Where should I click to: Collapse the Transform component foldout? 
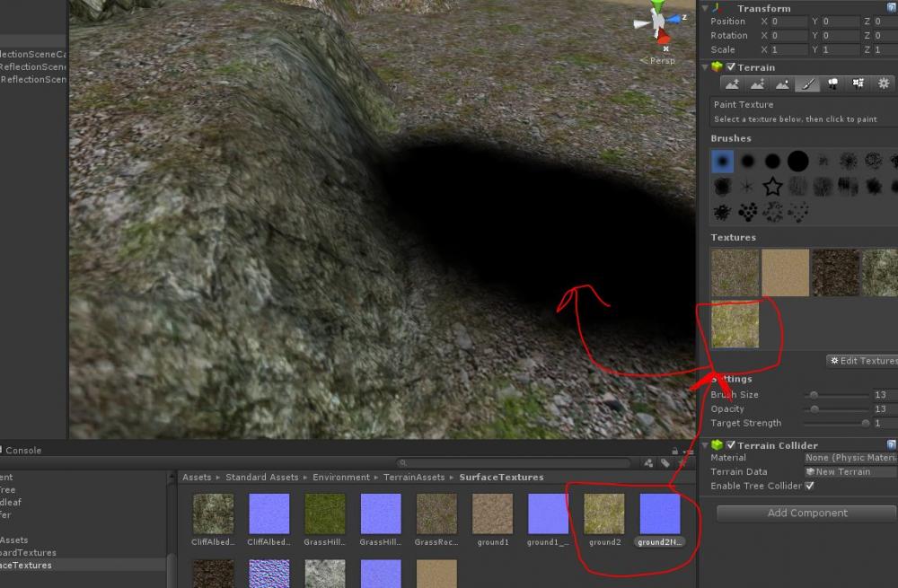click(705, 9)
